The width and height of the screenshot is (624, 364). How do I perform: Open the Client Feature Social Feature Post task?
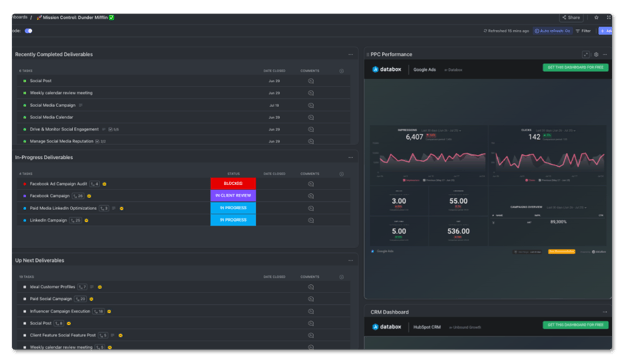click(x=62, y=335)
